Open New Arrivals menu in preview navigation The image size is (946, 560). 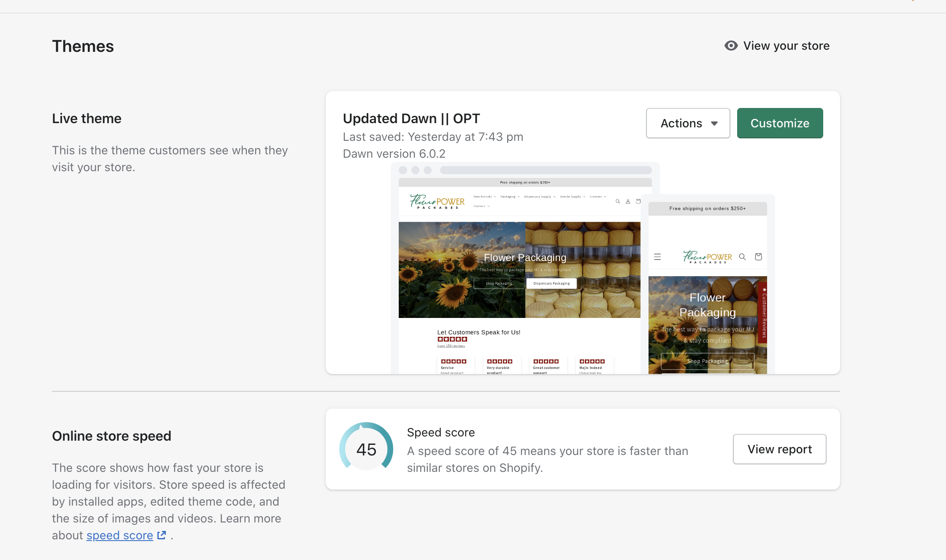(x=484, y=197)
